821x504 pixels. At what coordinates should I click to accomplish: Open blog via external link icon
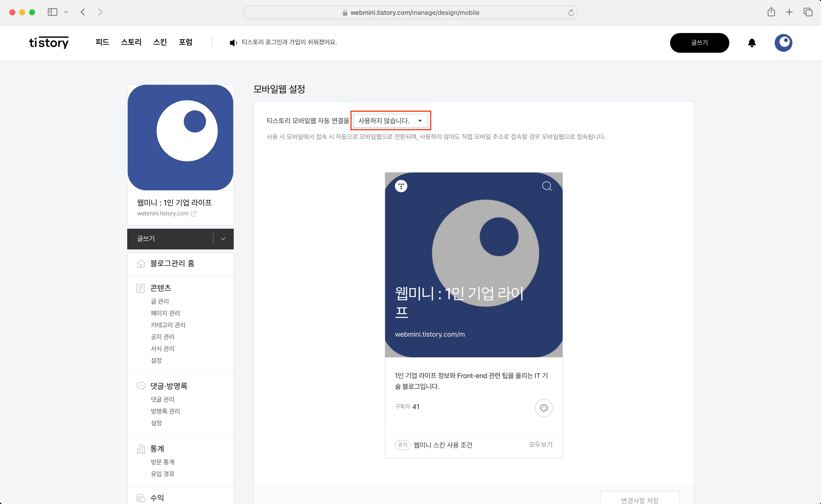click(x=193, y=214)
